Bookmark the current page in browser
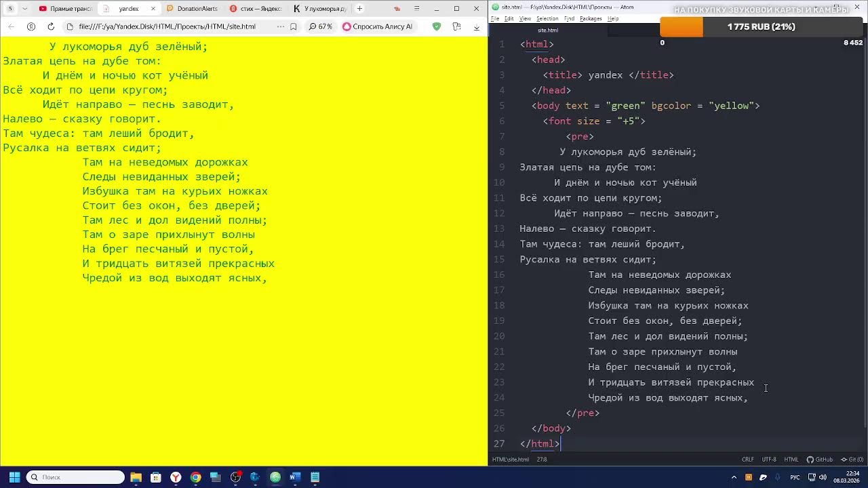 pyautogui.click(x=294, y=26)
